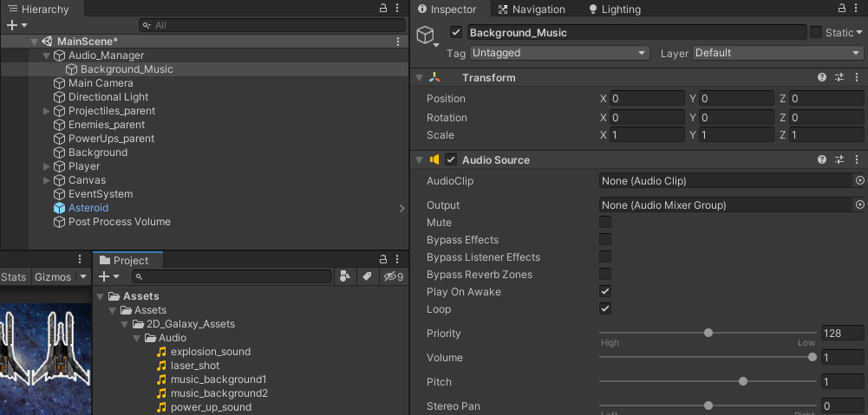This screenshot has width=868, height=415.
Task: Enable Bypass Effects checkbox
Action: tap(605, 239)
